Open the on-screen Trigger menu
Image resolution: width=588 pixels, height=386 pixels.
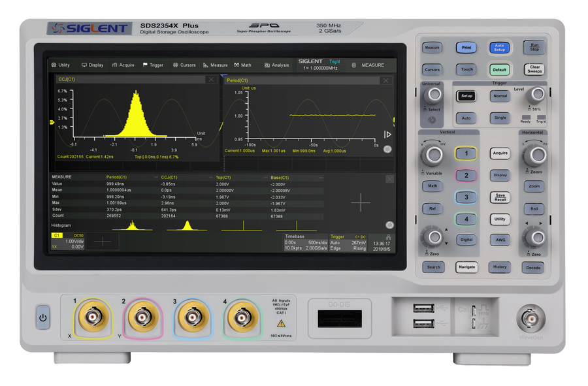153,65
